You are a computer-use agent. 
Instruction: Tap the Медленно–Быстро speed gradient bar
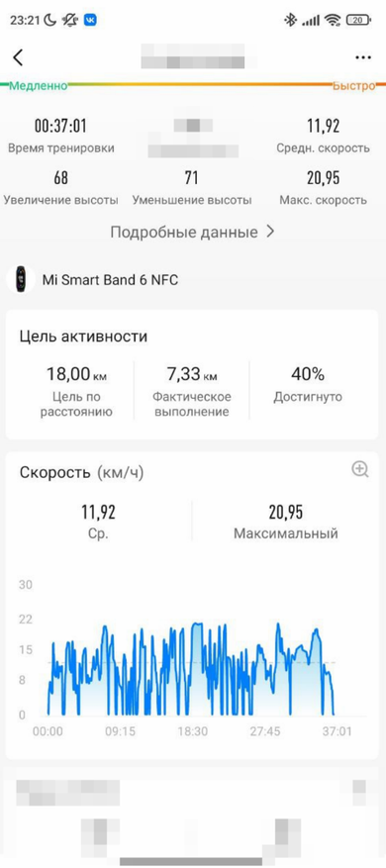click(193, 85)
